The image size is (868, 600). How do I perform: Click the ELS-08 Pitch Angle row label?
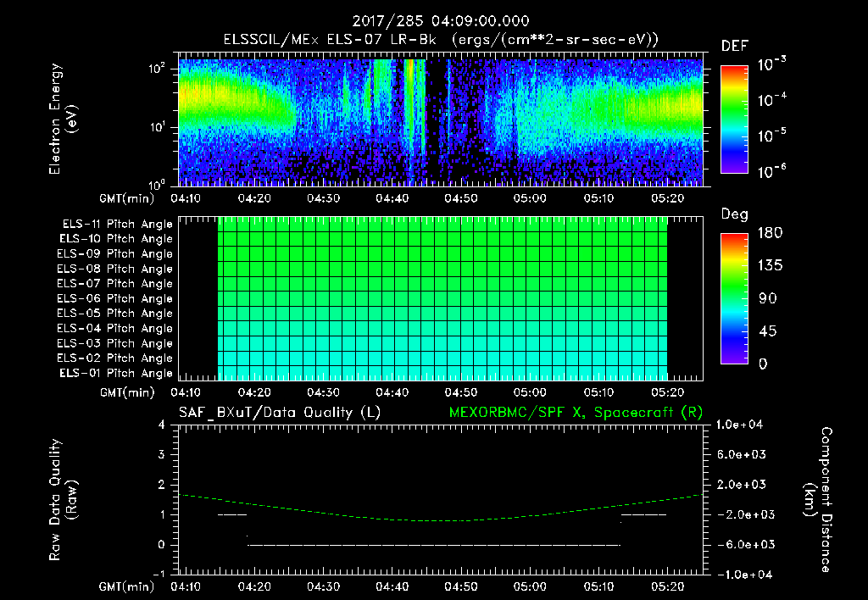click(x=115, y=269)
